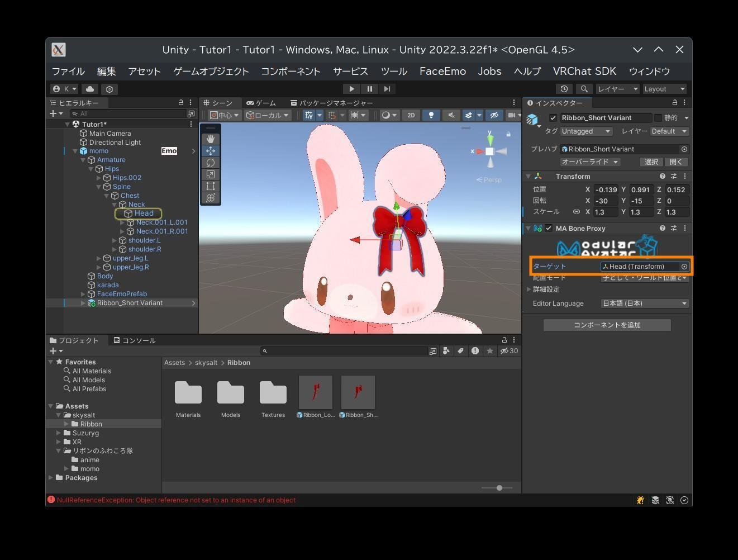Select the Ribbon_Sh... asset thumbnail
This screenshot has height=560, width=738.
click(x=358, y=391)
